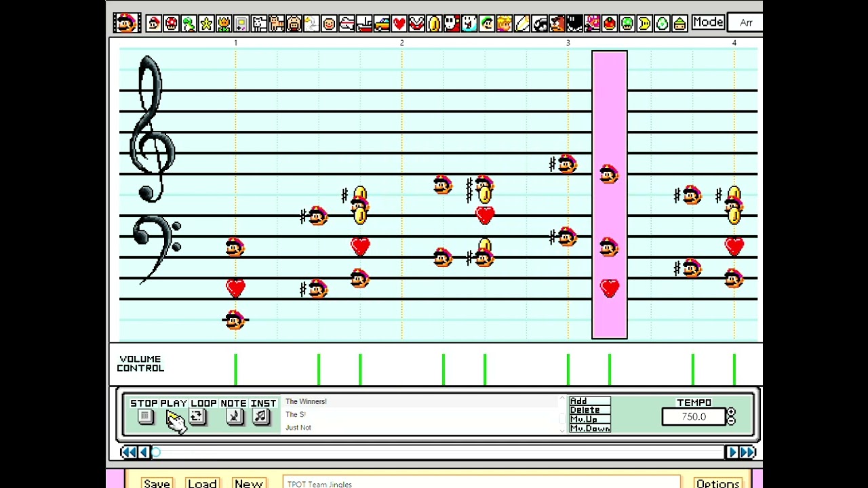Toggle the NOTE mute button

[235, 417]
